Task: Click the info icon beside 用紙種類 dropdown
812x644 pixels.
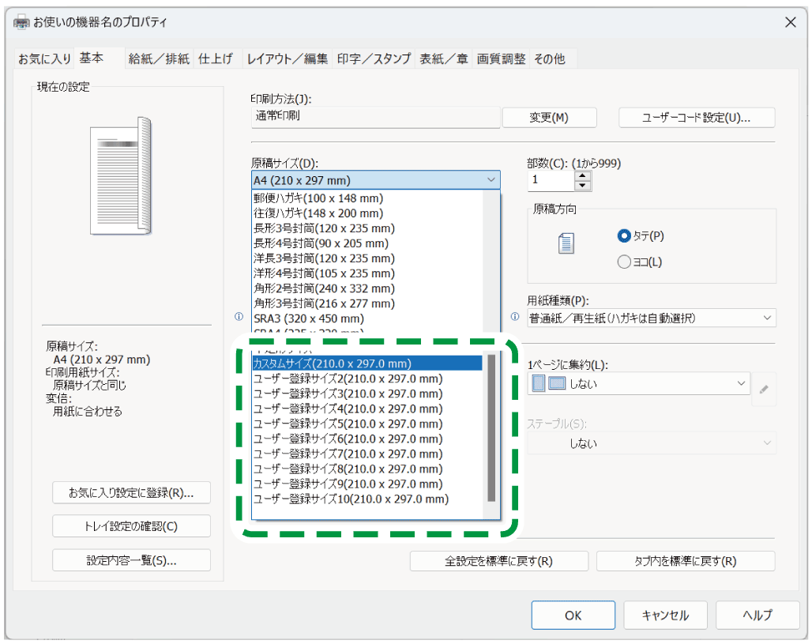Action: (515, 317)
